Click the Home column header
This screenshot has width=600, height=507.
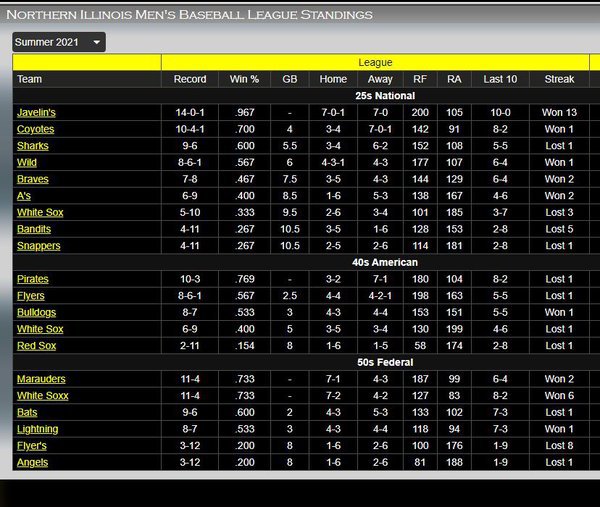pos(333,79)
